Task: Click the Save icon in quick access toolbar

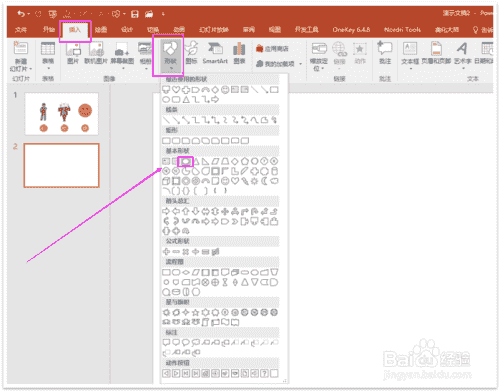Action: point(135,14)
